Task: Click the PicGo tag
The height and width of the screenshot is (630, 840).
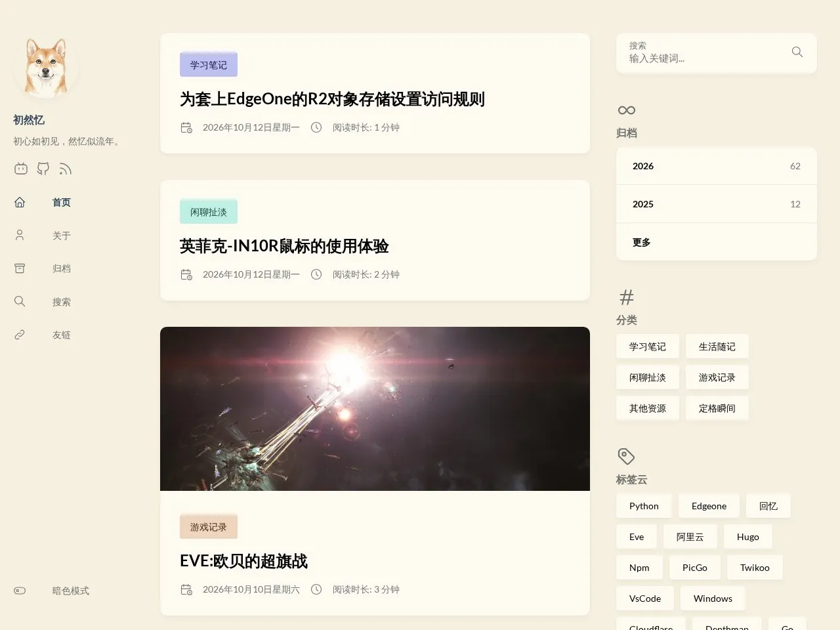Action: tap(695, 568)
